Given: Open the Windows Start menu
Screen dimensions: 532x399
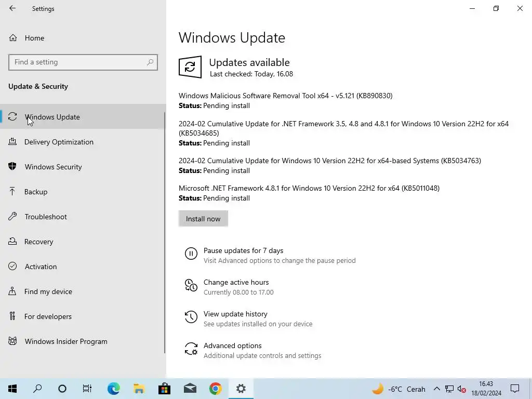Looking at the screenshot, I should (x=12, y=389).
